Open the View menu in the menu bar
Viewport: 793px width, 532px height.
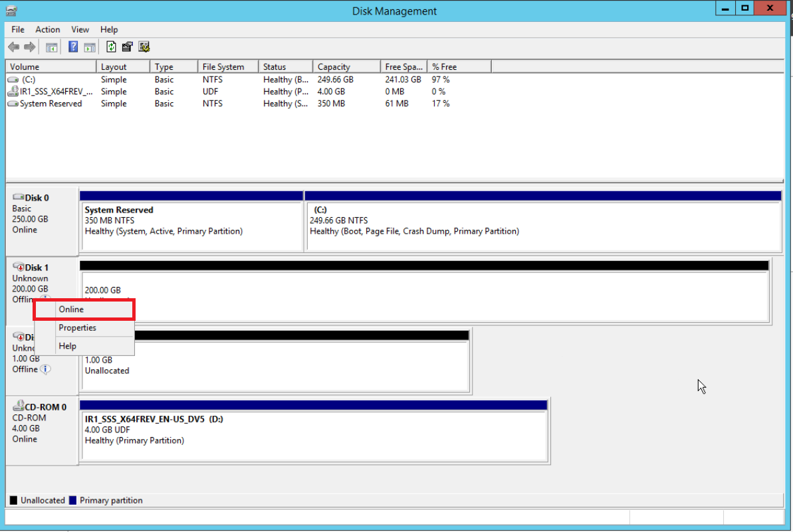tap(80, 30)
